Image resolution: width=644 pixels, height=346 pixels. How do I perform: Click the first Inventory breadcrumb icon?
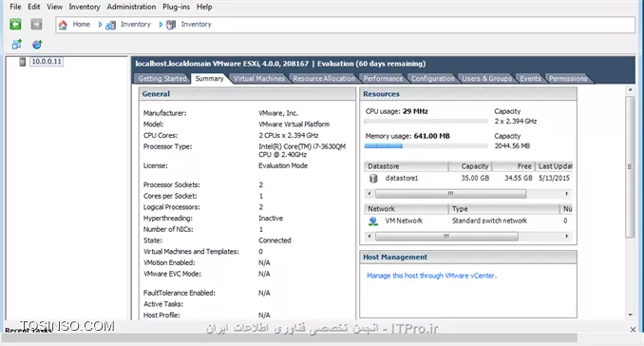coord(110,25)
